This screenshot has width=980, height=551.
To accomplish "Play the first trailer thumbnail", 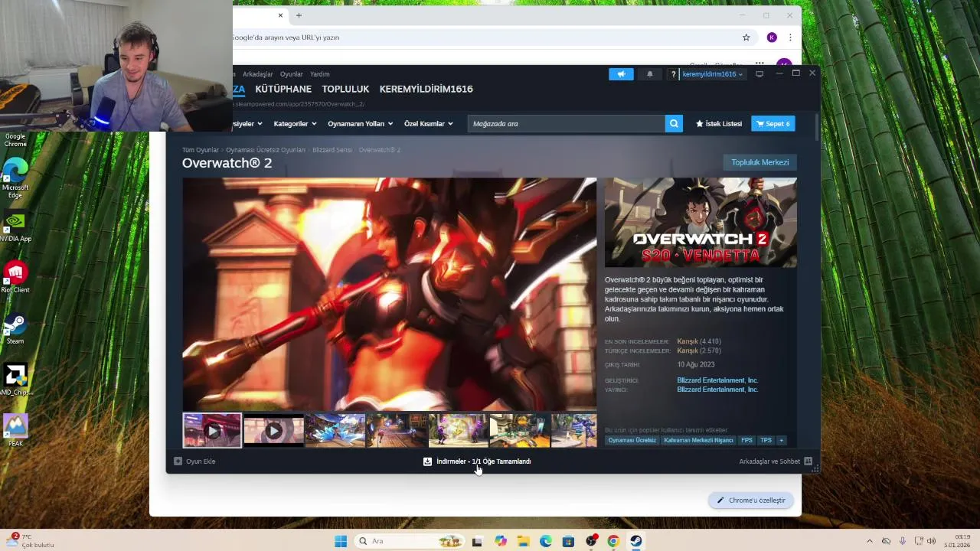I will (x=212, y=431).
